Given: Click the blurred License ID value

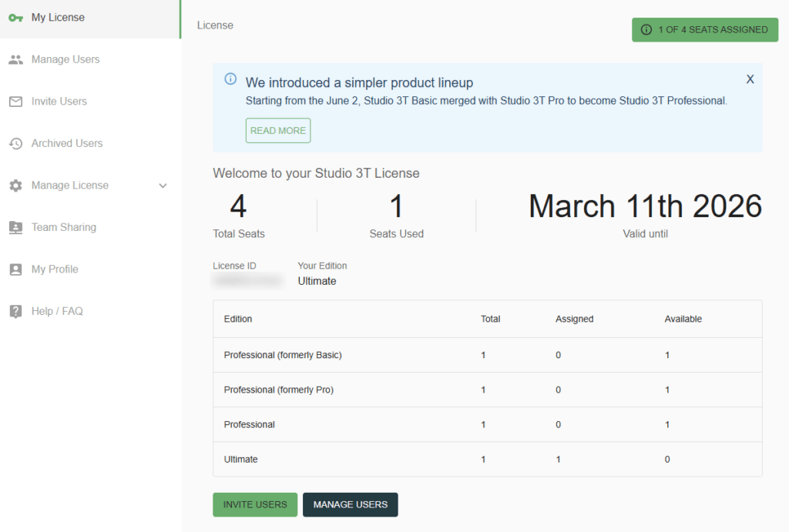Looking at the screenshot, I should (x=247, y=280).
